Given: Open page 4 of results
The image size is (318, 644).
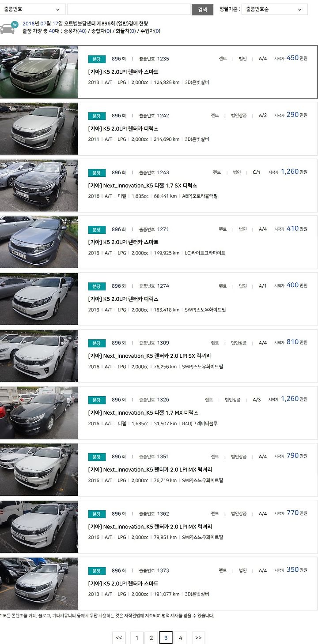Looking at the screenshot, I should [x=180, y=638].
